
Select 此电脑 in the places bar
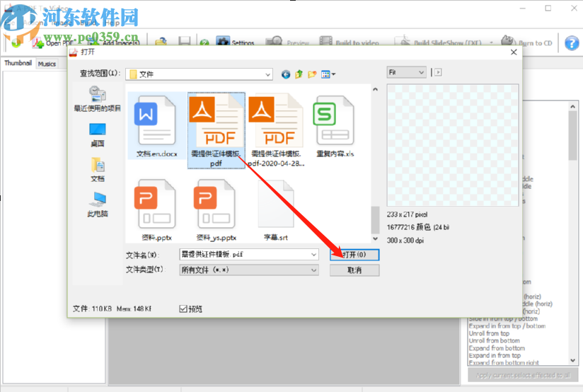click(x=98, y=205)
